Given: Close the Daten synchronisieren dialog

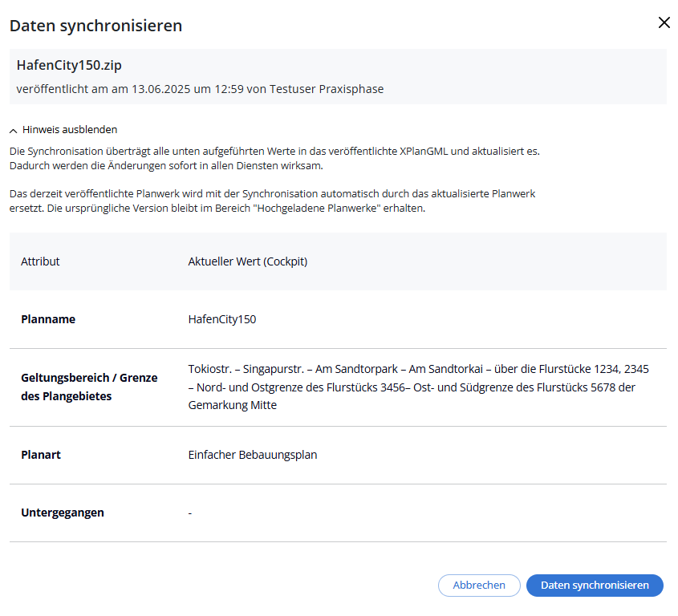Looking at the screenshot, I should coord(664,22).
